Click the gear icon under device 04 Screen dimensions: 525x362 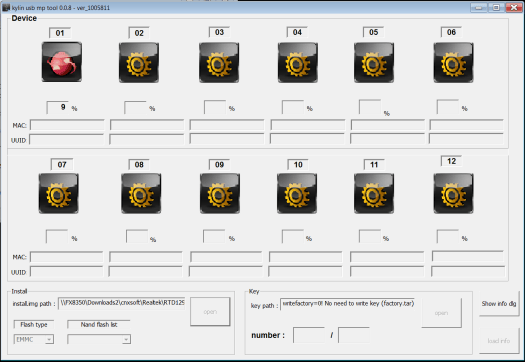click(x=298, y=63)
